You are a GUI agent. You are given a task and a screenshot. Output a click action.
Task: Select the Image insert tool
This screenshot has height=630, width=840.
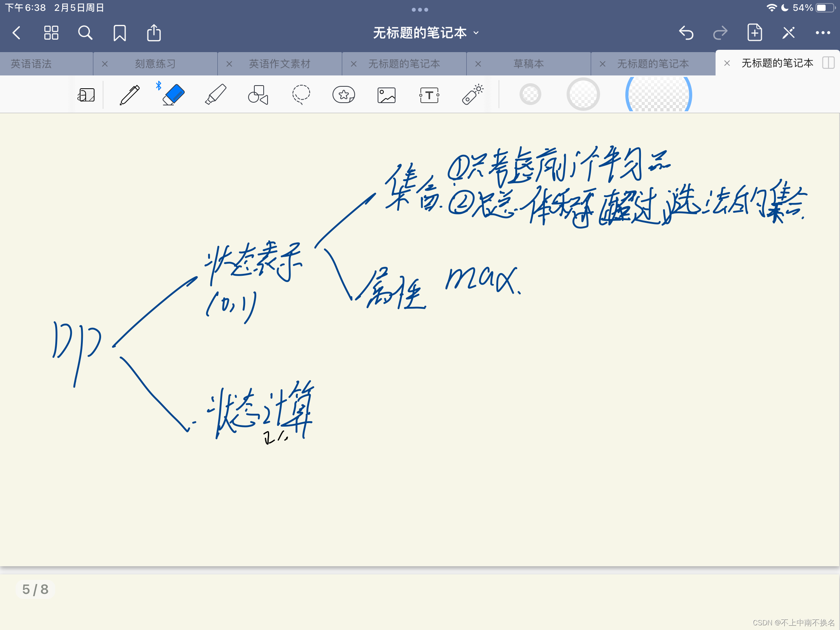(x=387, y=95)
